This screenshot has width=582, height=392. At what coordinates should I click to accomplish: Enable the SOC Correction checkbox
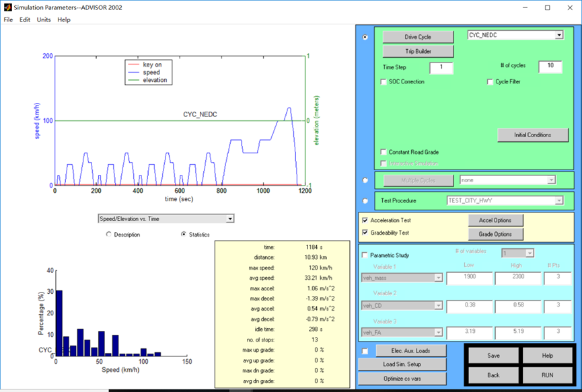(384, 82)
